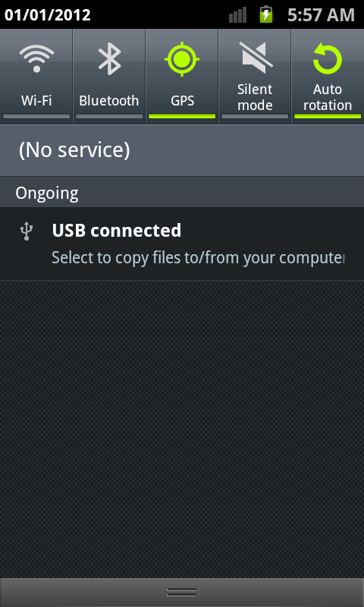Turn off Auto rotation via its label
The image size is (364, 607).
328,97
